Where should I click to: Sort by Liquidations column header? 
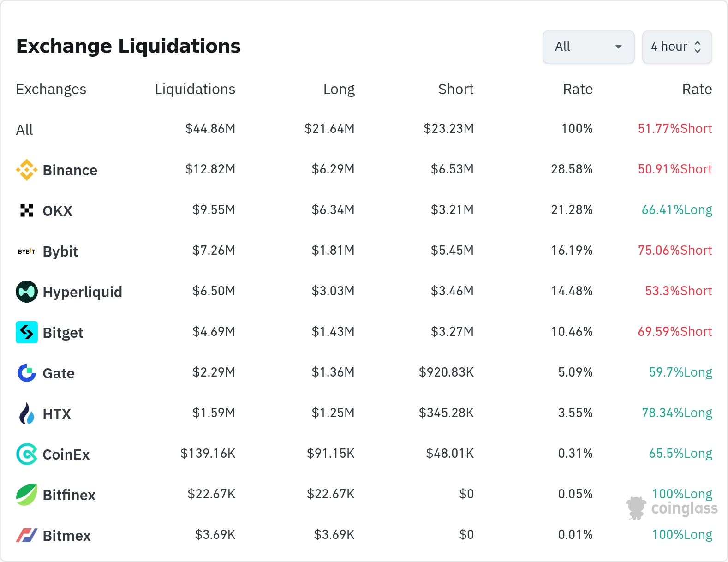(195, 89)
